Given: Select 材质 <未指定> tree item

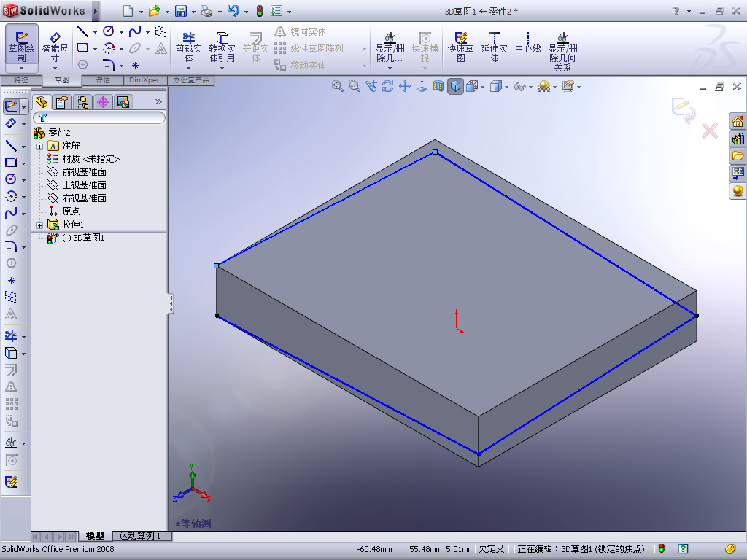Looking at the screenshot, I should tap(83, 158).
